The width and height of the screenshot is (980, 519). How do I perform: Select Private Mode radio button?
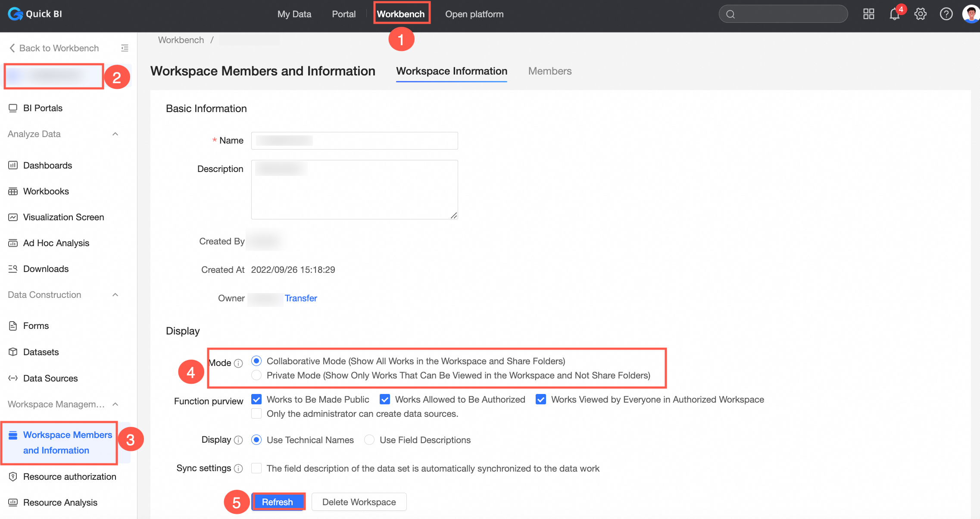pos(256,375)
